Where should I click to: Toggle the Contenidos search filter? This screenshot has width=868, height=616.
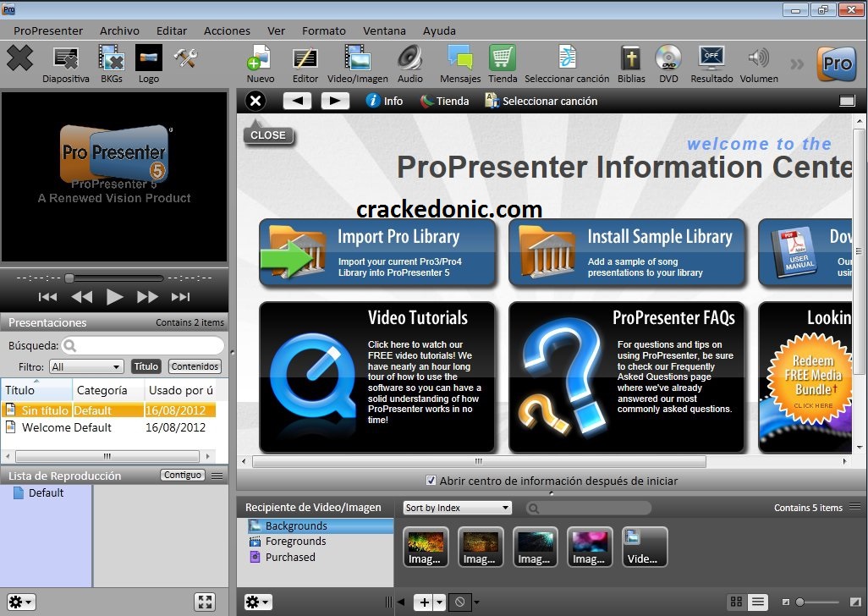click(x=195, y=366)
